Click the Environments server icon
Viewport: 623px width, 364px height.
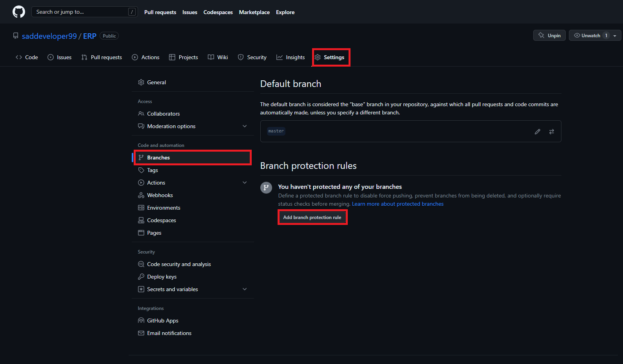141,208
